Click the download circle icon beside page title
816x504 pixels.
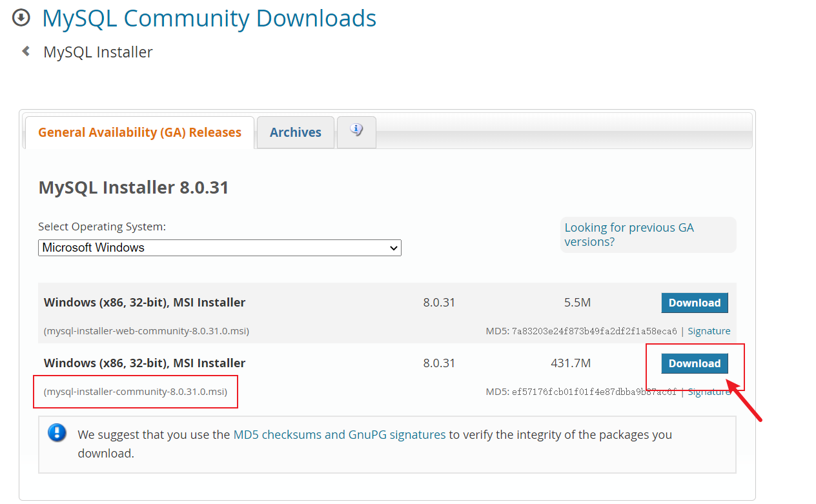21,17
